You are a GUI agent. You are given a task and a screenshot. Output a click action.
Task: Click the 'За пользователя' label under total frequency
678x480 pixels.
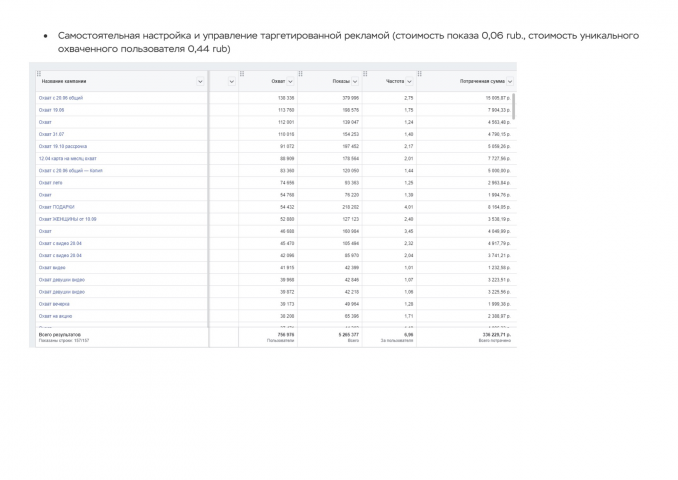(x=397, y=341)
